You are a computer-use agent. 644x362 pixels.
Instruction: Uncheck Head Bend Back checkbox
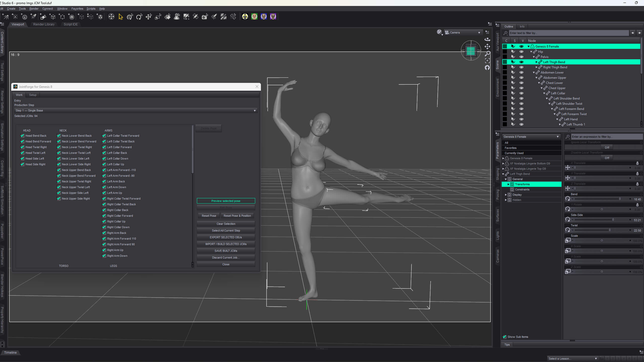pos(22,136)
